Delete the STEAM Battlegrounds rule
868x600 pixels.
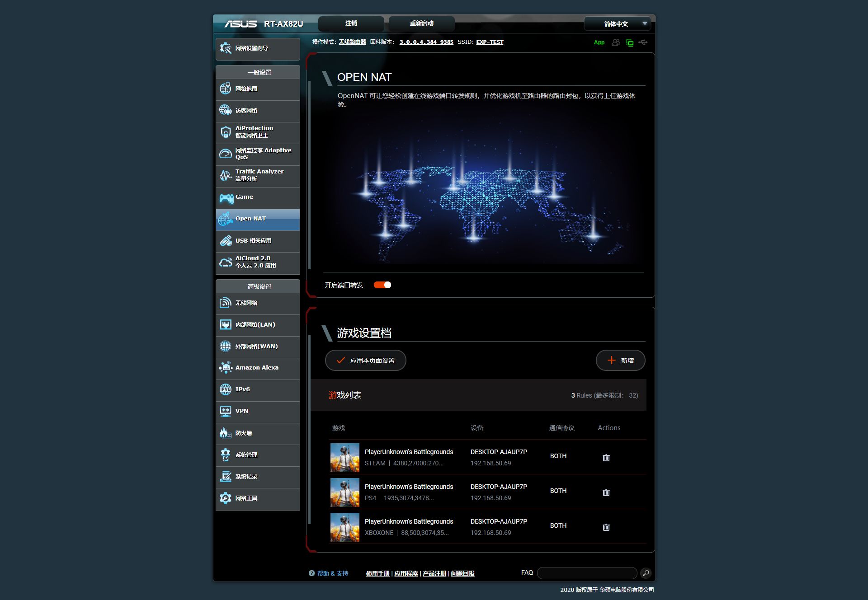click(x=606, y=458)
